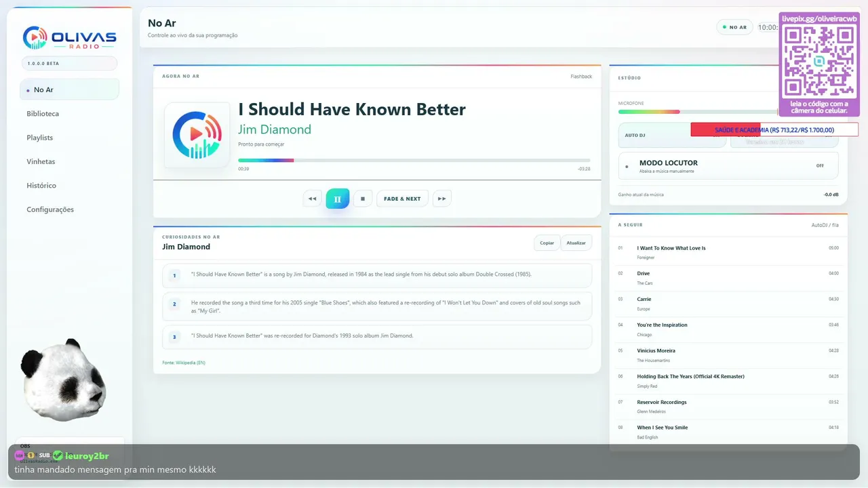Screen dimensions: 868x488
Task: Click the Olivas Radio logo
Action: [69, 37]
